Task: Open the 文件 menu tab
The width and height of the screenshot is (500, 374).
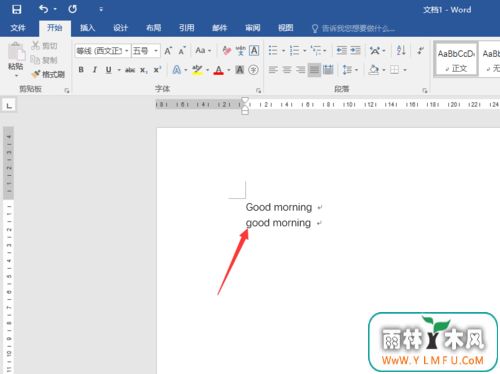Action: pyautogui.click(x=18, y=28)
